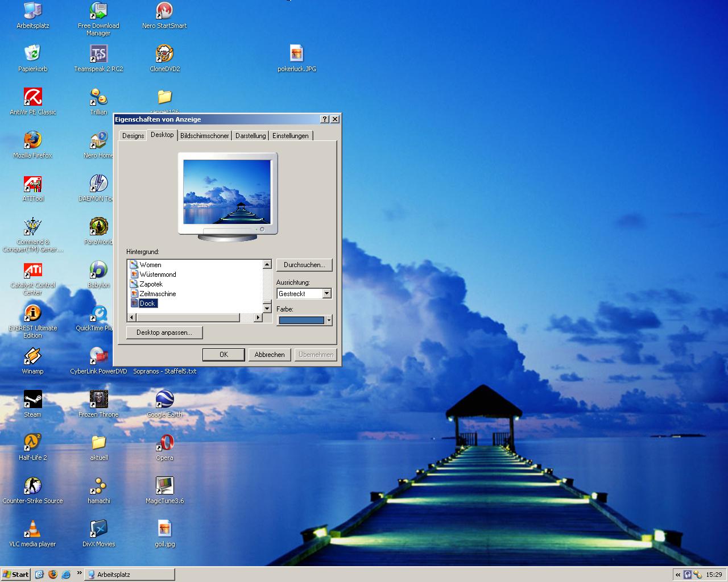Expand hidden quick launch icons chevron
The image size is (728, 582).
[x=79, y=573]
